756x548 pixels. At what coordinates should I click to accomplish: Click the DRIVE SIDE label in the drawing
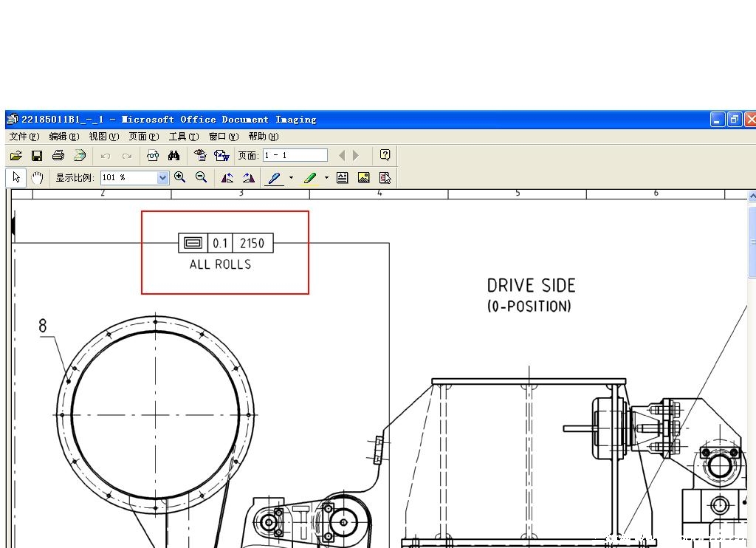click(x=531, y=286)
